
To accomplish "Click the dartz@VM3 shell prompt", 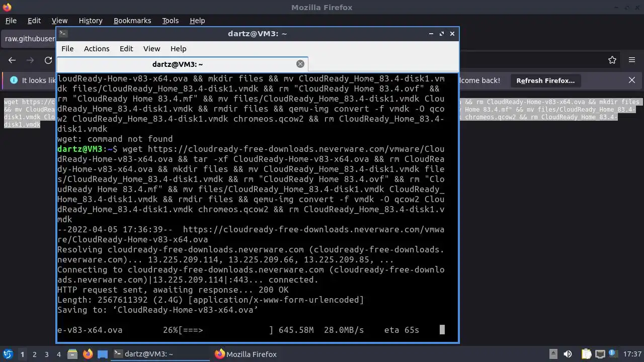I will point(88,149).
